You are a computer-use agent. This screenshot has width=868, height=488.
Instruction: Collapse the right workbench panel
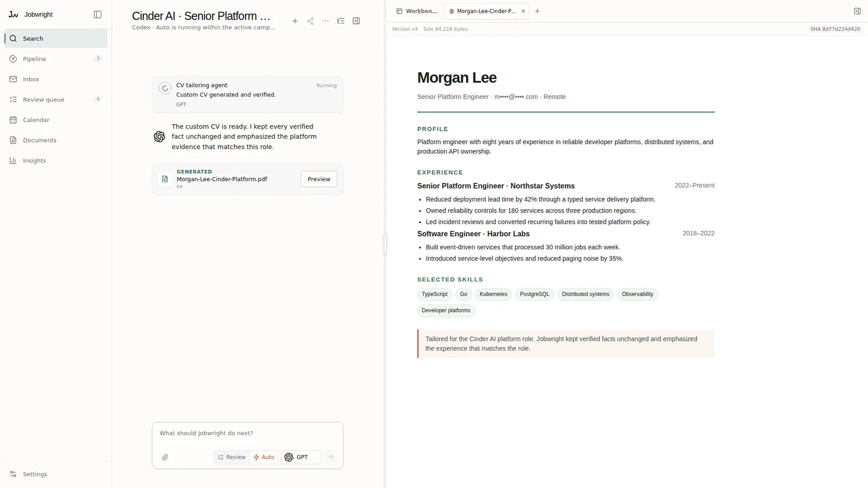coord(857,11)
